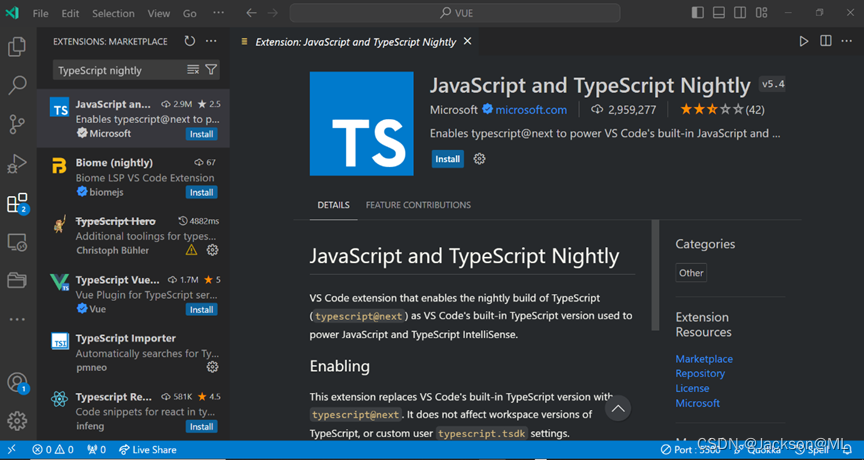Screen dimensions: 864x460
Task: Toggle secondary side bar layout
Action: click(x=740, y=12)
